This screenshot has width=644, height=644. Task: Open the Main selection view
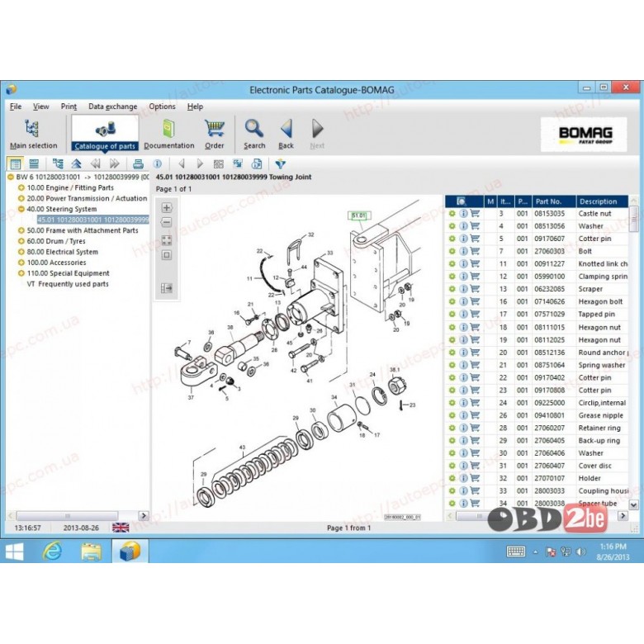33,135
